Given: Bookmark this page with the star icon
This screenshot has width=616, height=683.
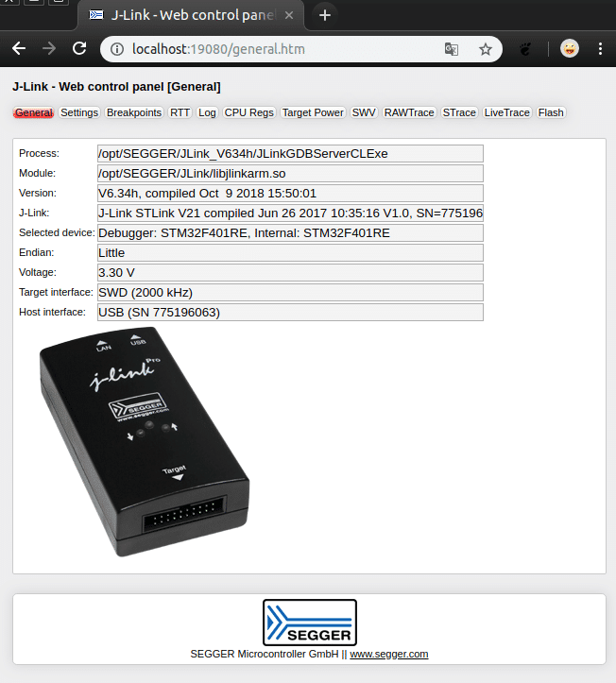Looking at the screenshot, I should point(486,49).
